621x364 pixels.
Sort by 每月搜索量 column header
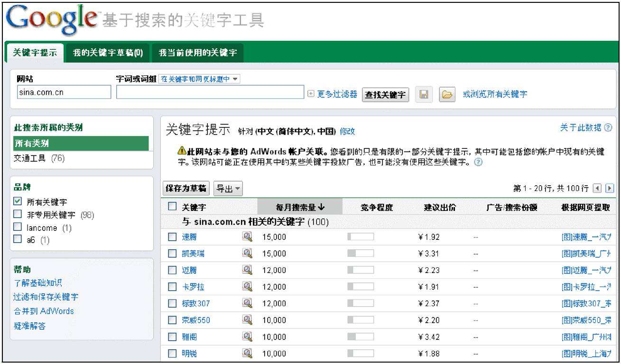pos(300,207)
